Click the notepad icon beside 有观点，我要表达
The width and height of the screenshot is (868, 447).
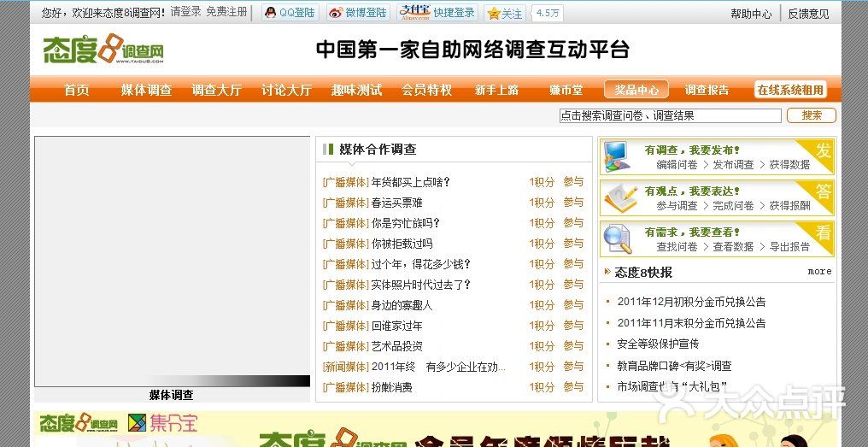[x=620, y=198]
